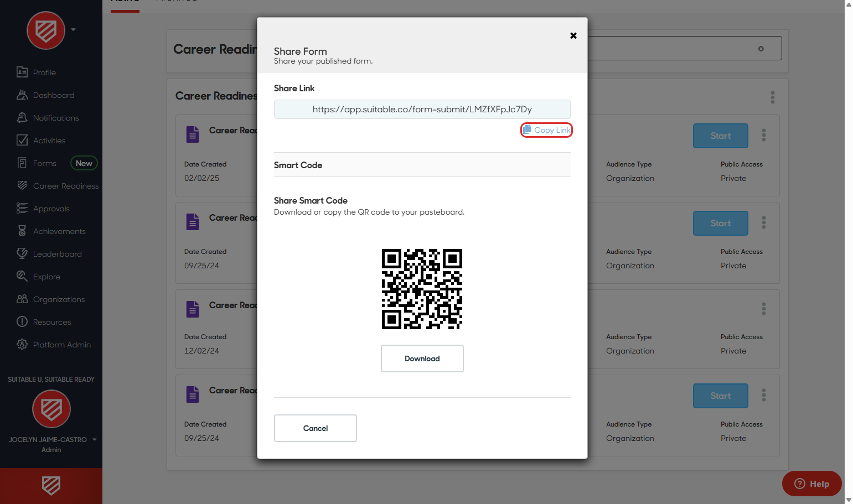
Task: Open Platform Admin gear icon
Action: click(22, 345)
